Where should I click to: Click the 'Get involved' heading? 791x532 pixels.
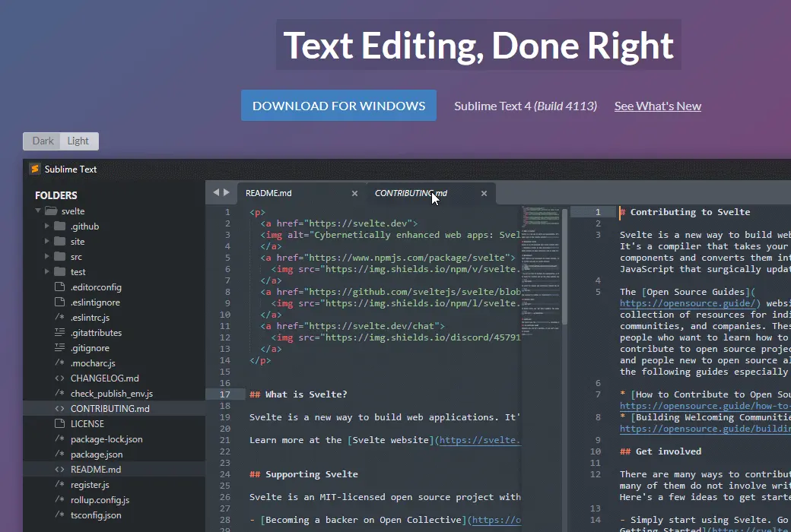click(660, 451)
